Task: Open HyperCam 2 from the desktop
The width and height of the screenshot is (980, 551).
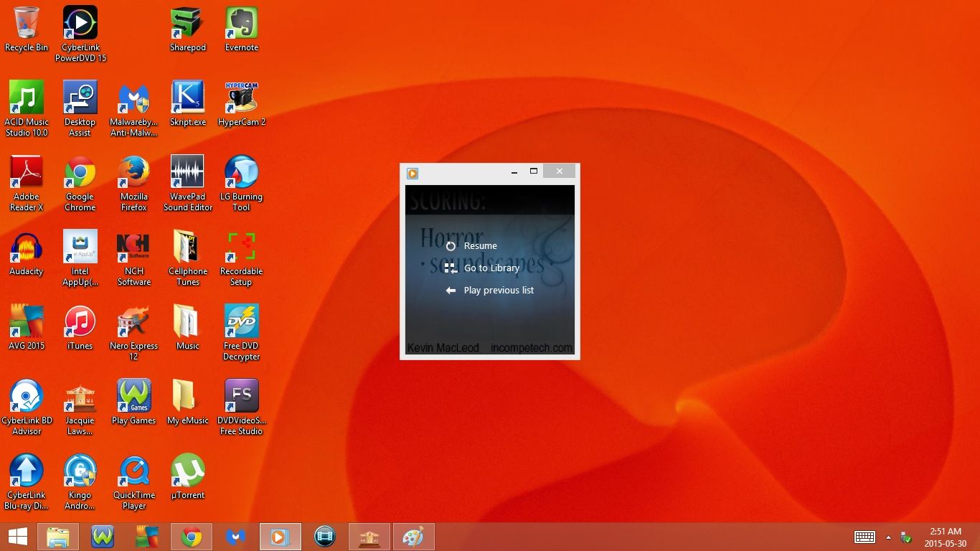Action: click(242, 97)
